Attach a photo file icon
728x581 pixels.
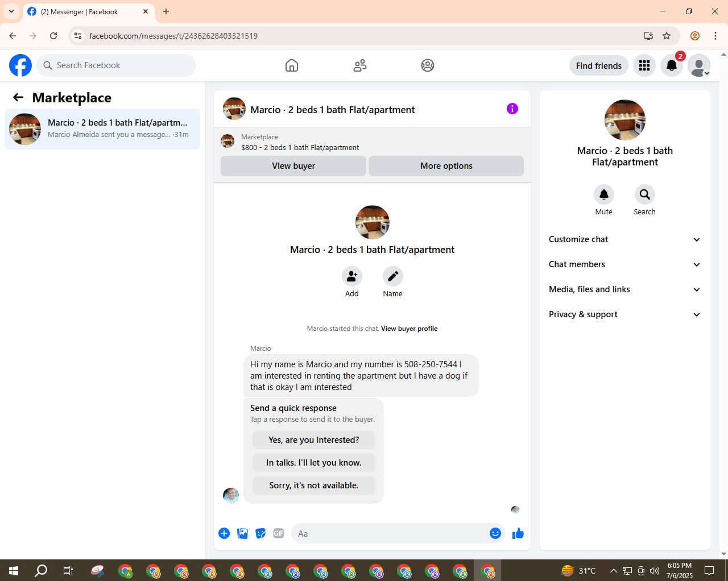coord(242,533)
